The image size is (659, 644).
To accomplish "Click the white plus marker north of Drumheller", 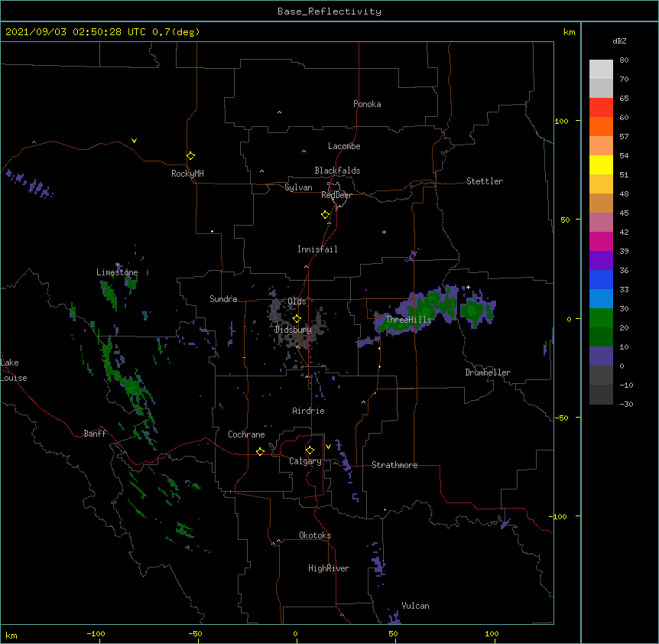I will pos(468,287).
